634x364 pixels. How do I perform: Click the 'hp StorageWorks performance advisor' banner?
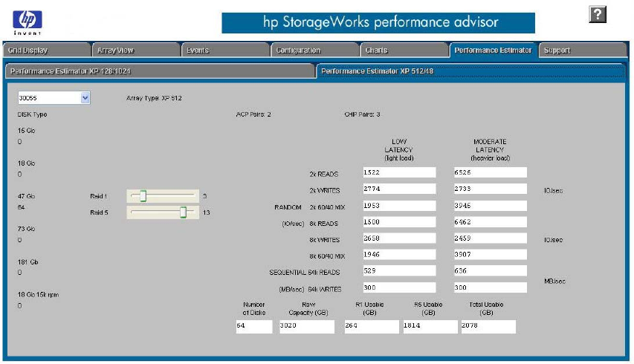pos(378,22)
